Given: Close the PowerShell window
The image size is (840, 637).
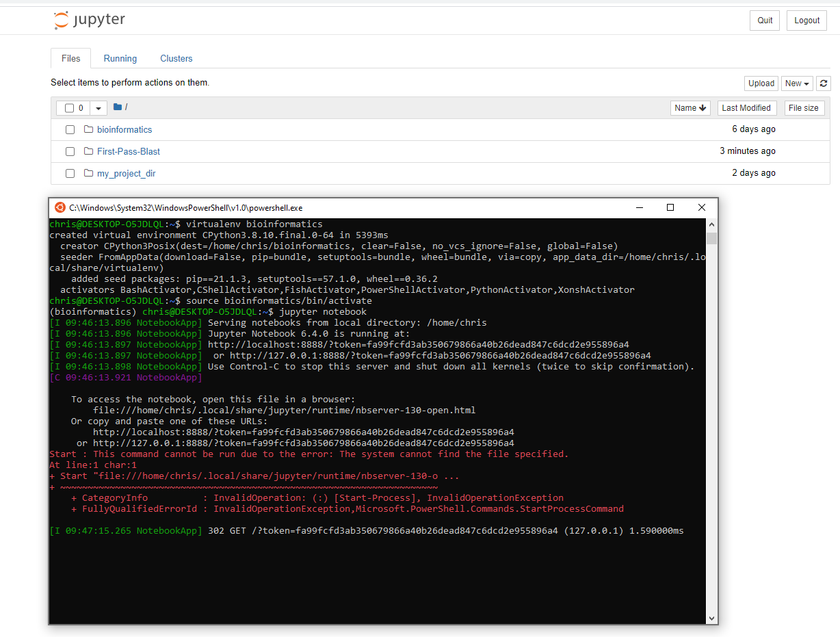Looking at the screenshot, I should pyautogui.click(x=702, y=207).
